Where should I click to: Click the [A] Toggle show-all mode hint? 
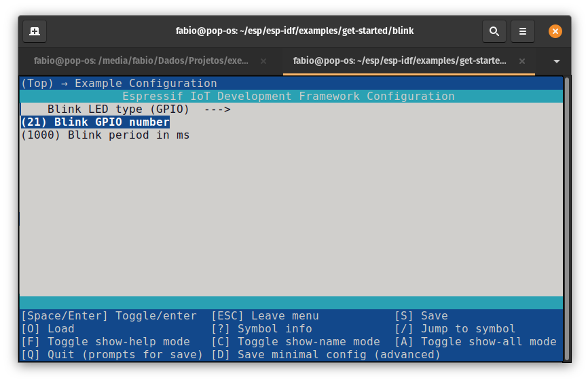pos(475,341)
